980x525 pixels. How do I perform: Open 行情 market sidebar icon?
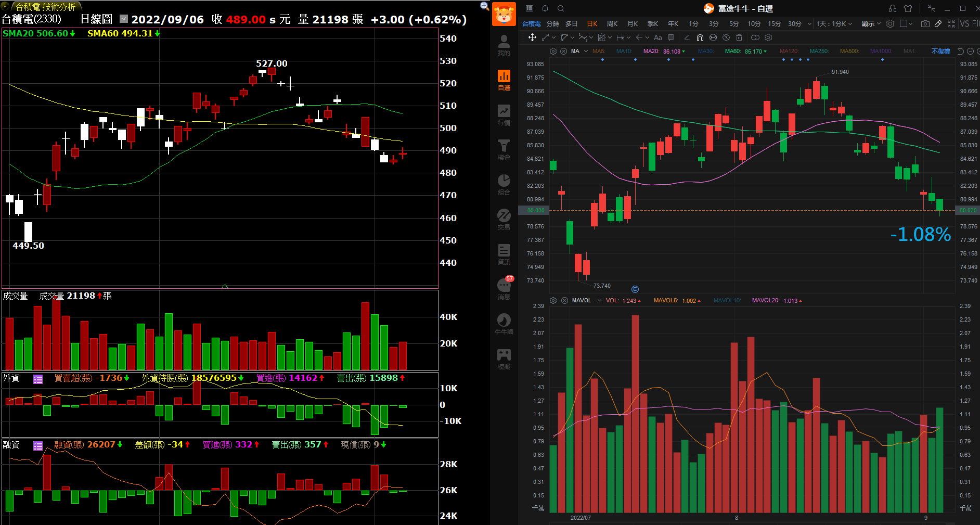(504, 116)
